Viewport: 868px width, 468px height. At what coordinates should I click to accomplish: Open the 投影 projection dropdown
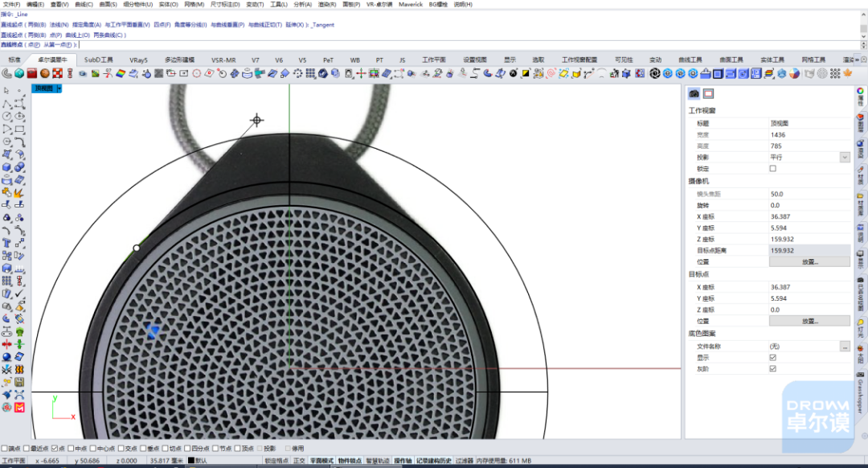tap(845, 158)
